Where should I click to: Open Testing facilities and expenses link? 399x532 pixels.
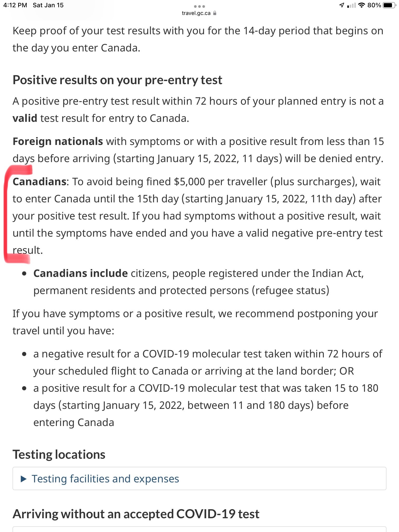(x=105, y=479)
